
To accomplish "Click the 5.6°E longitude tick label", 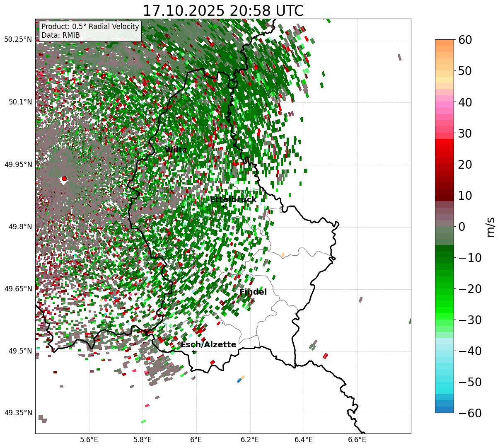I will (x=89, y=440).
